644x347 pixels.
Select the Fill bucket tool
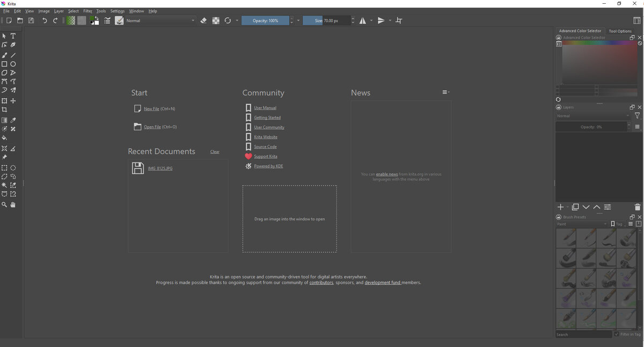pyautogui.click(x=4, y=138)
